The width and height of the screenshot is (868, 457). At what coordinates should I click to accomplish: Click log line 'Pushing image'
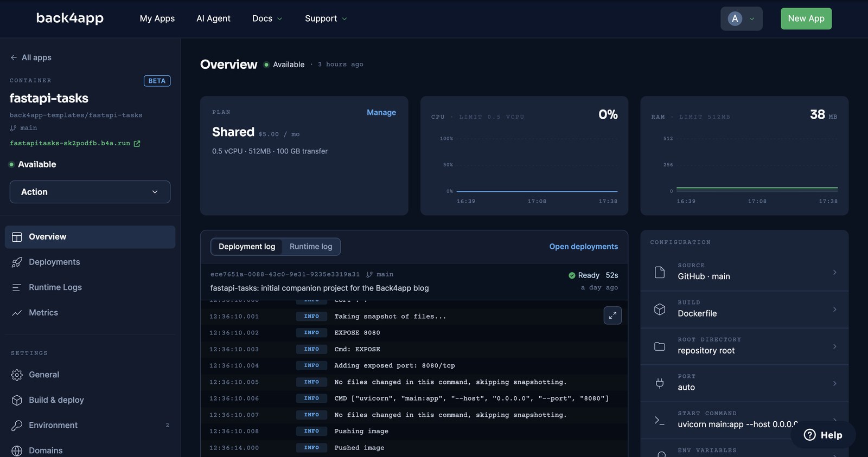(361, 432)
